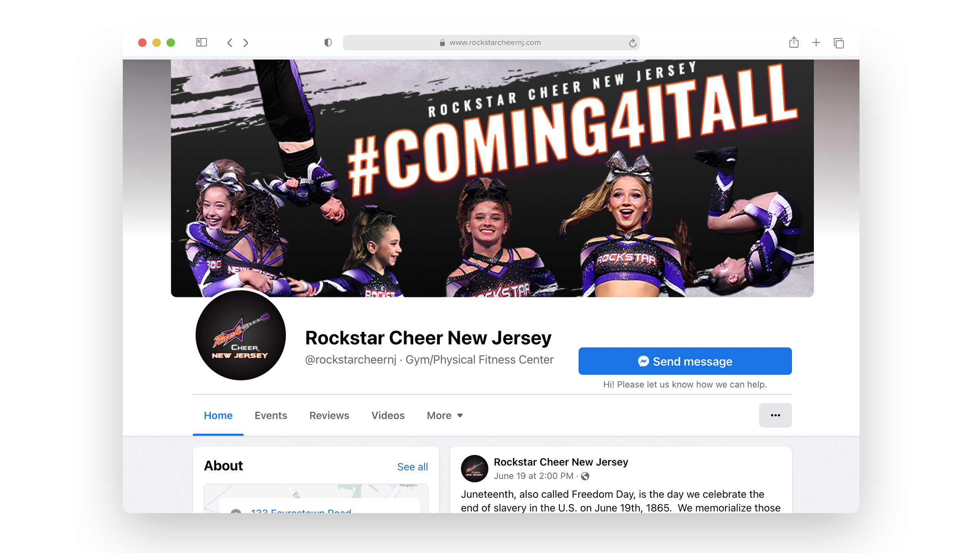
Task: Expand the More dropdown tab
Action: (445, 416)
